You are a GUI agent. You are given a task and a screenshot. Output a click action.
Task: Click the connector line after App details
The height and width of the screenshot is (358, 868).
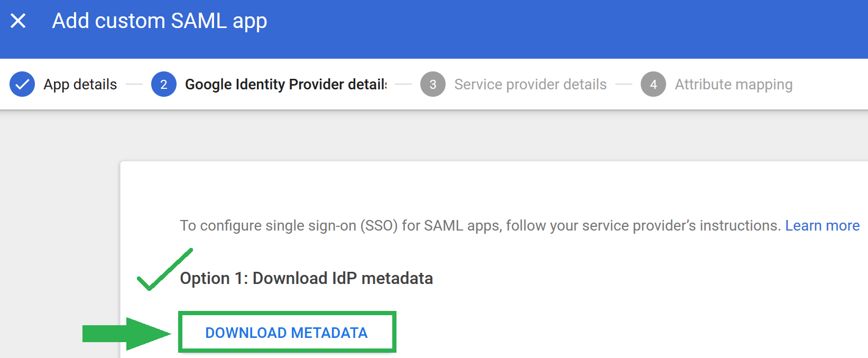point(134,84)
